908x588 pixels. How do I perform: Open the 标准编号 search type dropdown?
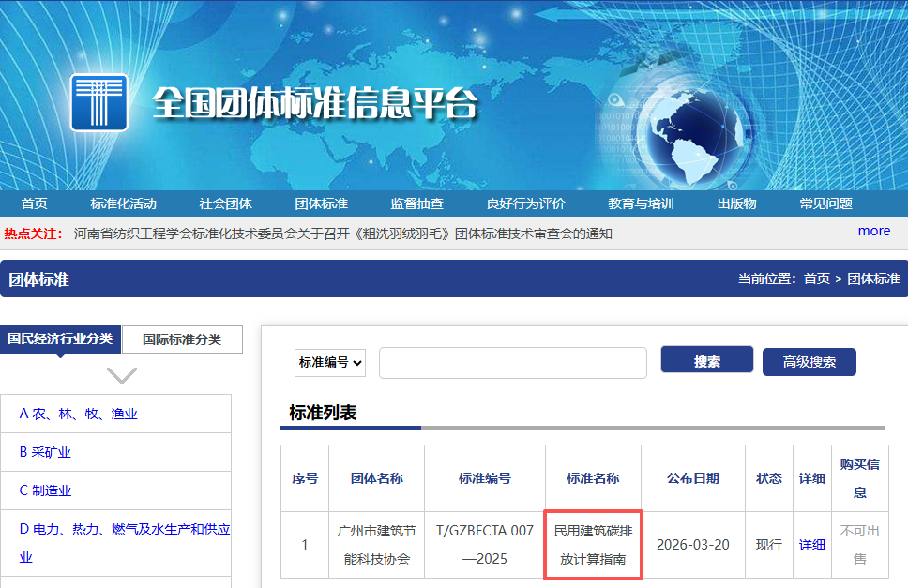click(x=330, y=362)
